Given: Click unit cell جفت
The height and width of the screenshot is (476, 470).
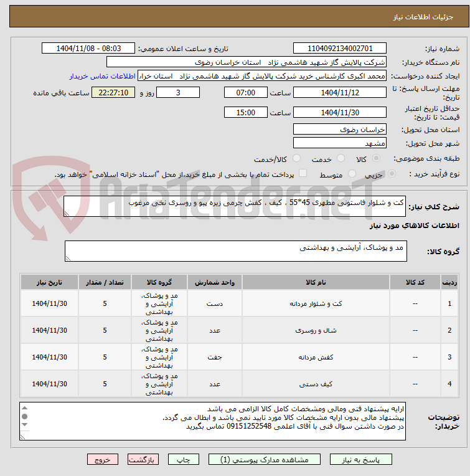Looking at the screenshot, I should coord(214,357).
